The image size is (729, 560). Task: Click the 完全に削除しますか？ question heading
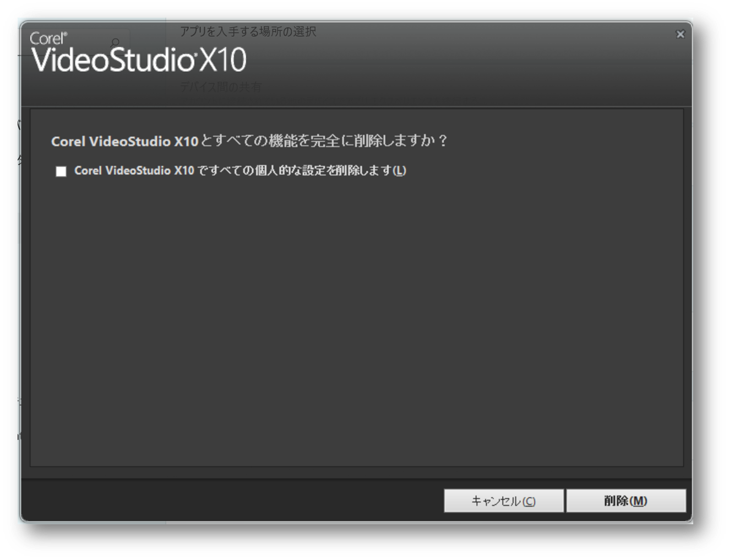(x=249, y=141)
